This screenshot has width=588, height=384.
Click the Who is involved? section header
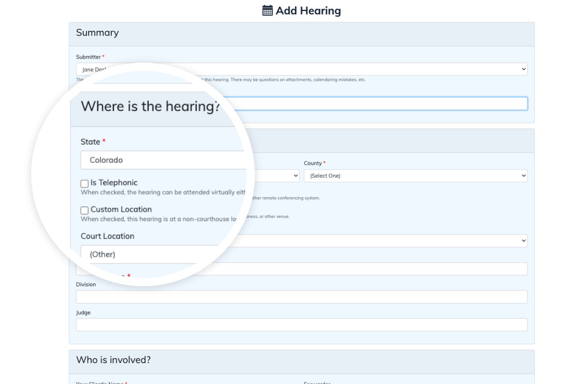[113, 360]
